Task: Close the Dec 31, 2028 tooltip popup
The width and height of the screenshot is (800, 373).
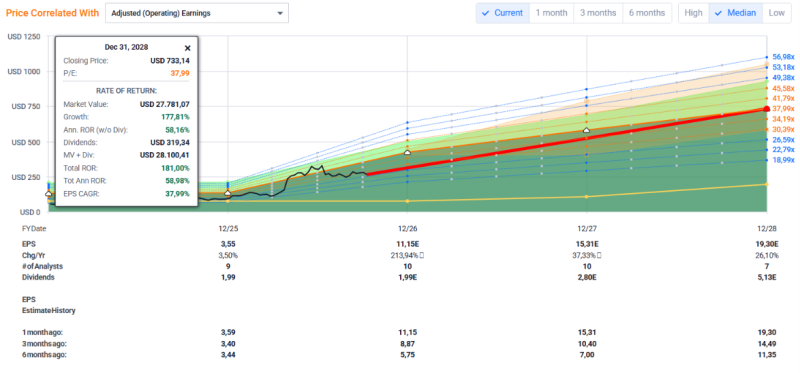Action: (x=187, y=48)
